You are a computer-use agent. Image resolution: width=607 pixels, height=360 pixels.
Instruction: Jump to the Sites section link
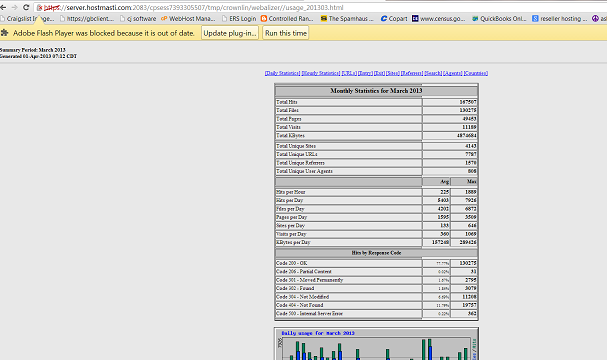click(393, 73)
